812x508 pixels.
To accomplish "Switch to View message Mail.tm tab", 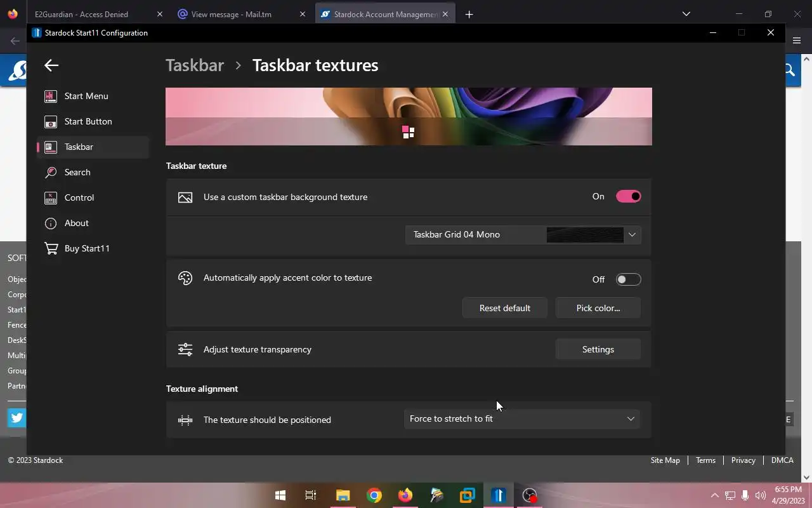I will click(241, 14).
